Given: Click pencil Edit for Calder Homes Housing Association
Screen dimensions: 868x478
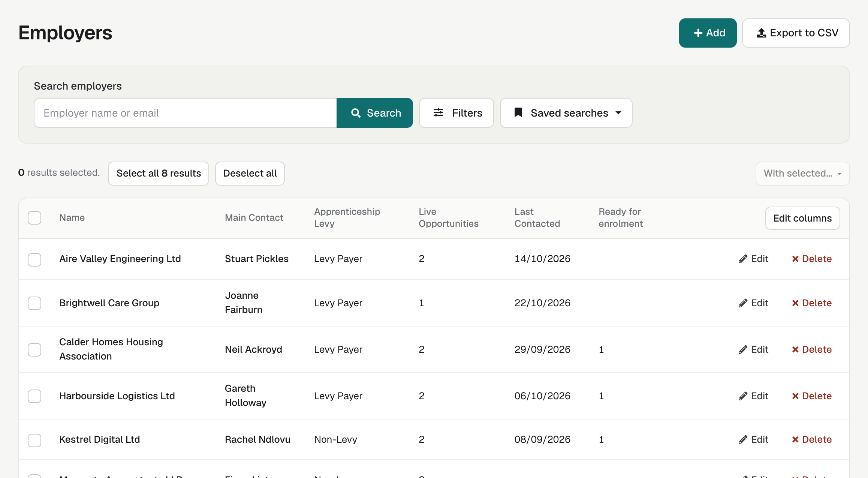Looking at the screenshot, I should coord(753,349).
